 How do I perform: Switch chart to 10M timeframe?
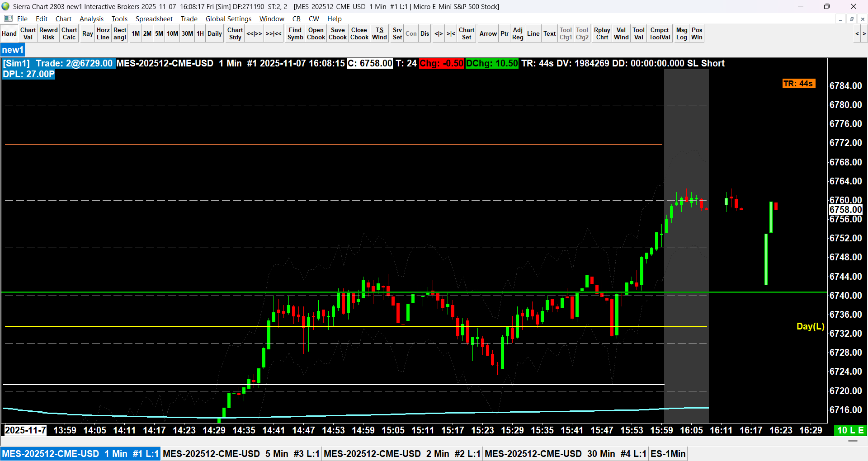172,33
